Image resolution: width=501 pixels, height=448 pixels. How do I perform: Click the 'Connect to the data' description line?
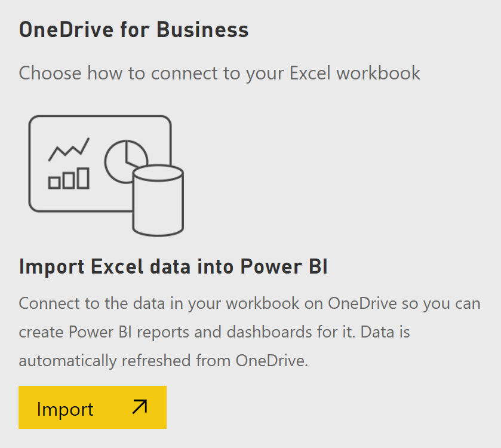click(250, 303)
